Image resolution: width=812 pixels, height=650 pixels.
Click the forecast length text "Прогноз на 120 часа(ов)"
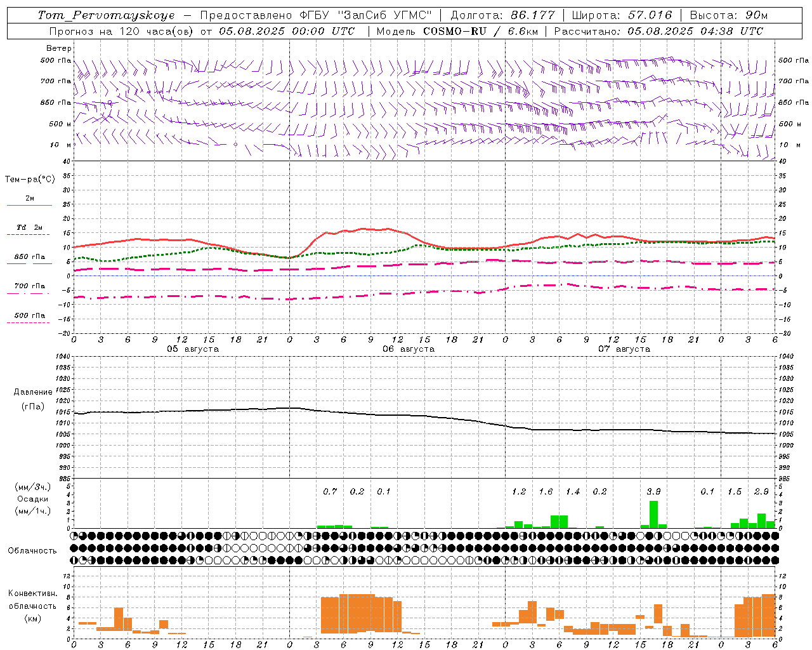pos(121,31)
